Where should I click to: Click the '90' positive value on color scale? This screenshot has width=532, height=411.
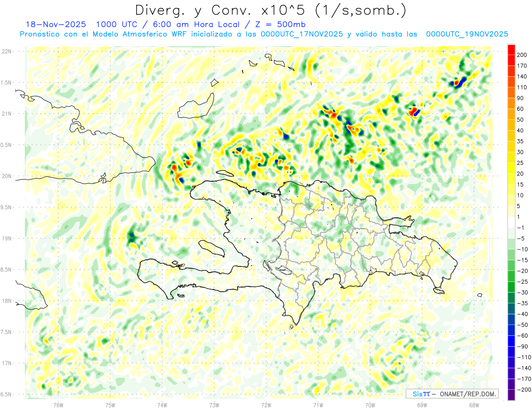[x=520, y=98]
